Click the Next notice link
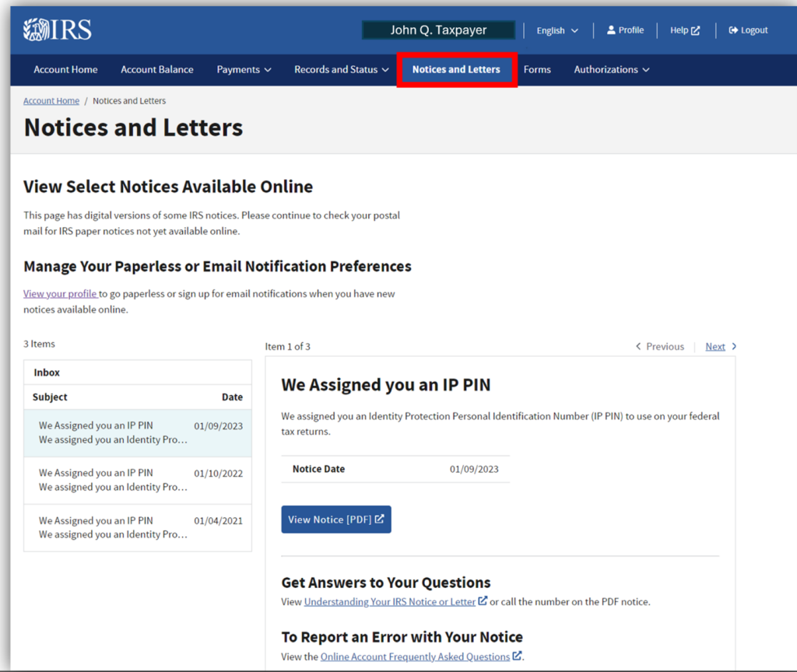The width and height of the screenshot is (797, 672). pyautogui.click(x=715, y=346)
